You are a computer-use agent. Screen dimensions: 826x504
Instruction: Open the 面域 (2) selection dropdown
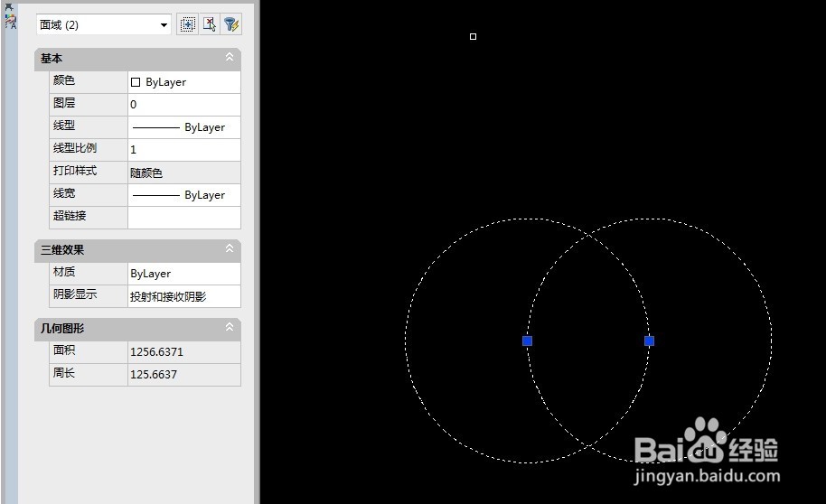pyautogui.click(x=104, y=24)
